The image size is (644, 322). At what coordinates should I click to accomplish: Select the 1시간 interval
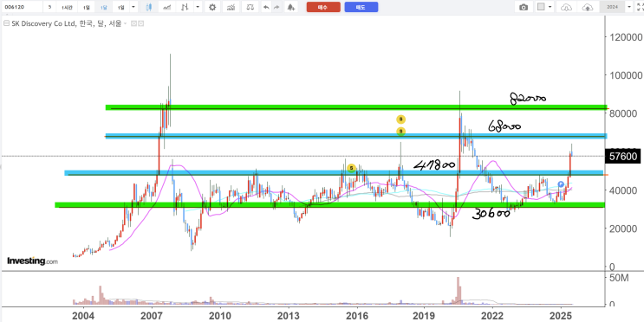(x=68, y=7)
